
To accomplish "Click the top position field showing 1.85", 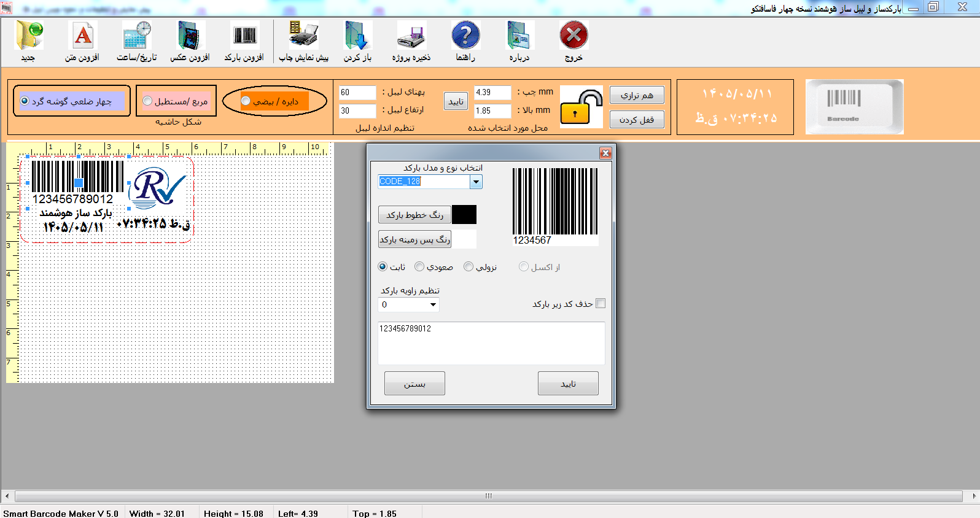I will (x=492, y=110).
